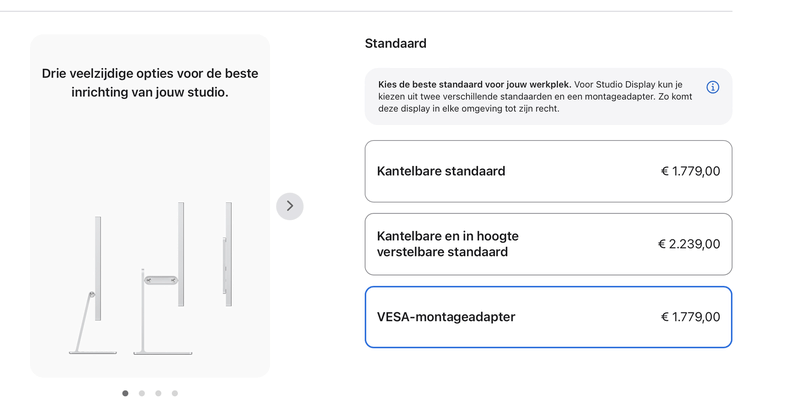Select the fourth gallery pagination dot
This screenshot has width=800, height=414.
point(175,393)
